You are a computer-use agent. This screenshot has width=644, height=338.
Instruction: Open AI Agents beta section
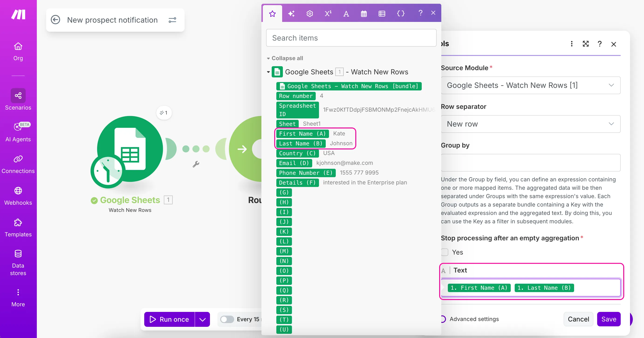tap(18, 132)
